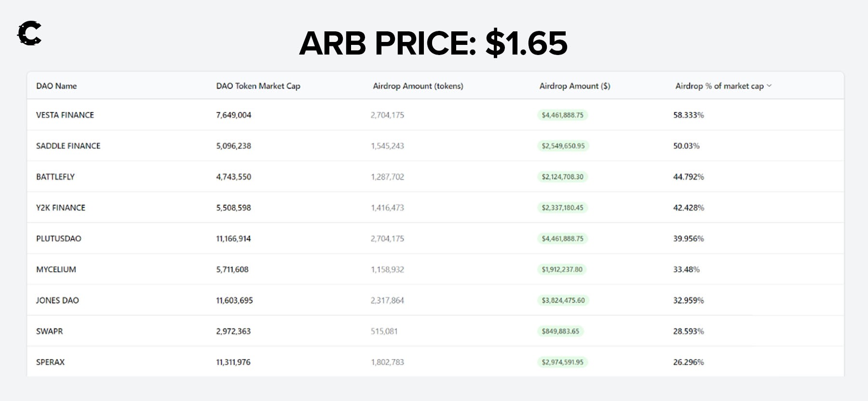Image resolution: width=868 pixels, height=401 pixels.
Task: Select the VESTA FINANCE row name
Action: [65, 115]
